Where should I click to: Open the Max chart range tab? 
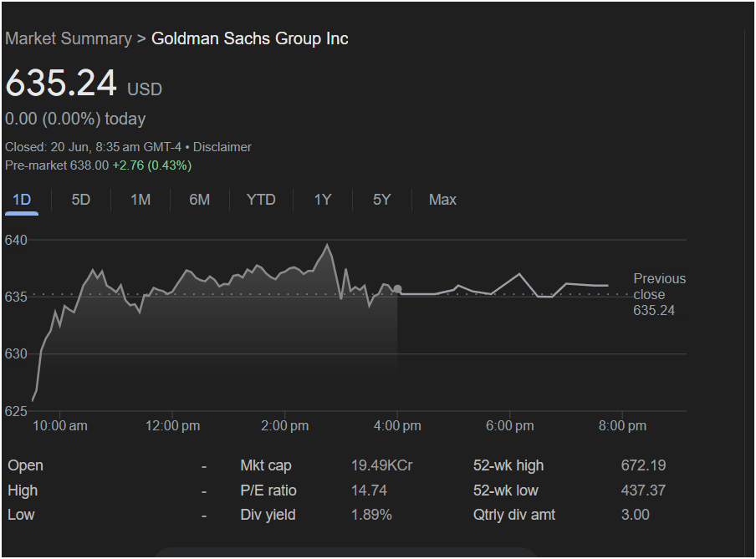pos(442,200)
